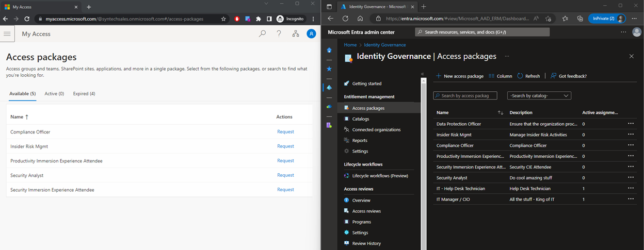Viewport: 644px width, 250px height.
Task: Open Lifecycle workflows (Preview) menu item
Action: point(380,176)
